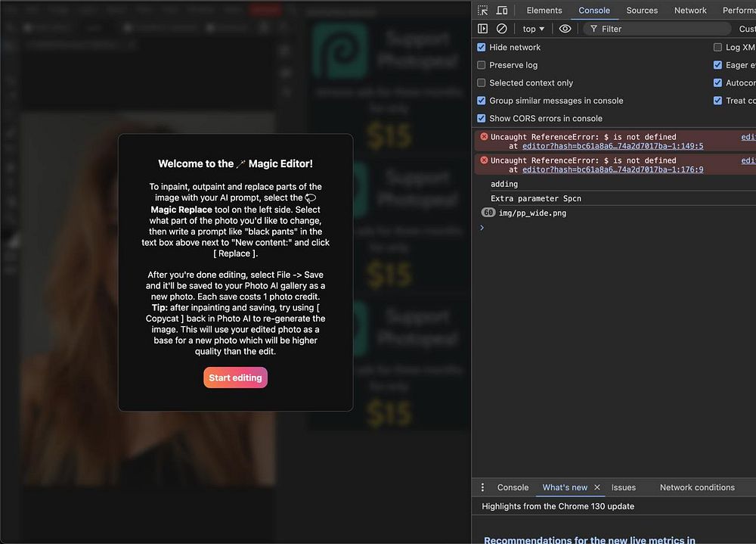The image size is (756, 544).
Task: Open the Network tab
Action: (x=690, y=10)
